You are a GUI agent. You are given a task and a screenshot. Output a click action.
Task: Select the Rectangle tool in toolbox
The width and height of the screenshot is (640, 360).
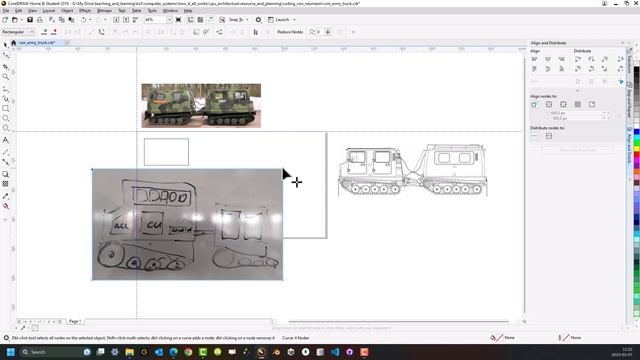click(x=6, y=109)
